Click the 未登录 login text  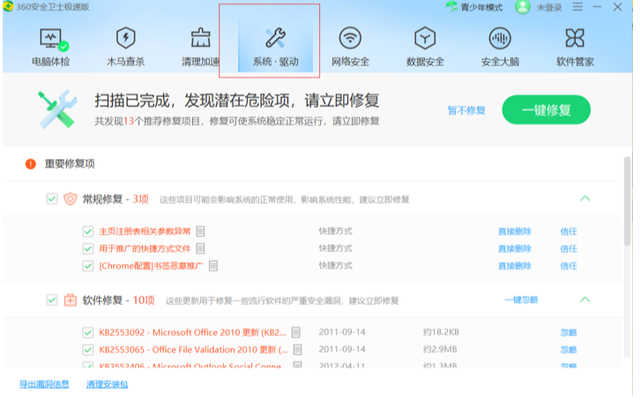point(549,7)
